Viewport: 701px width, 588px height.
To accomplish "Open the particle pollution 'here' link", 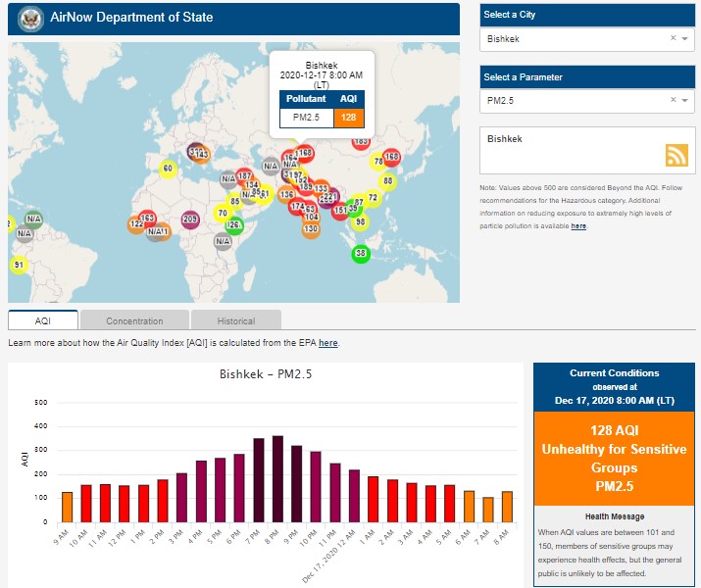I will pyautogui.click(x=578, y=226).
